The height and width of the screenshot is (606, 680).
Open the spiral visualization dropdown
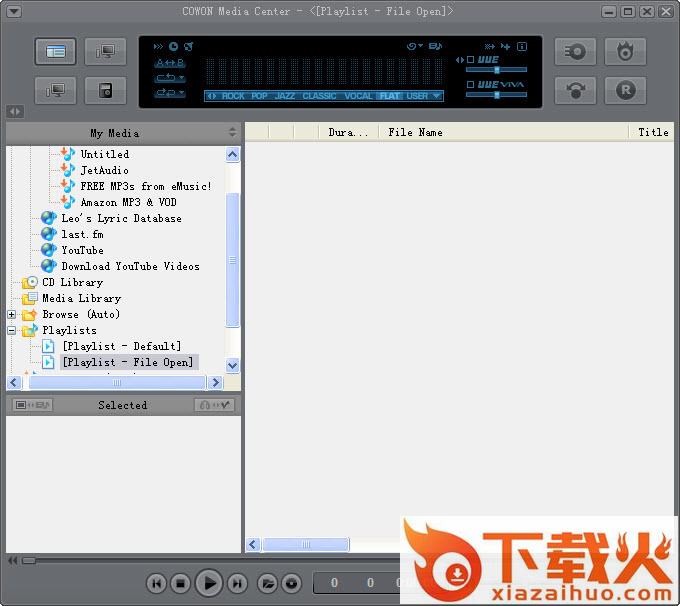coord(415,46)
